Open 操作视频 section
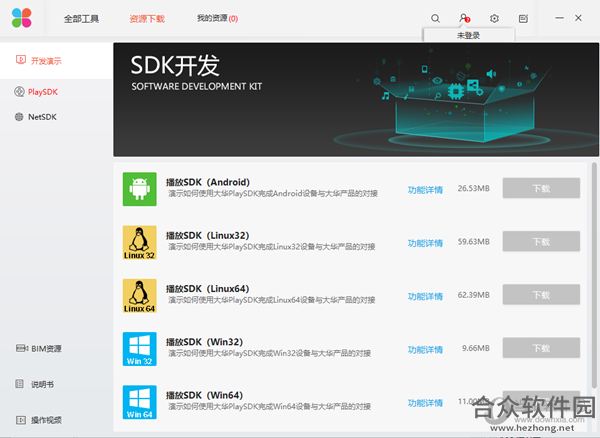Image resolution: width=600 pixels, height=438 pixels. pos(46,420)
